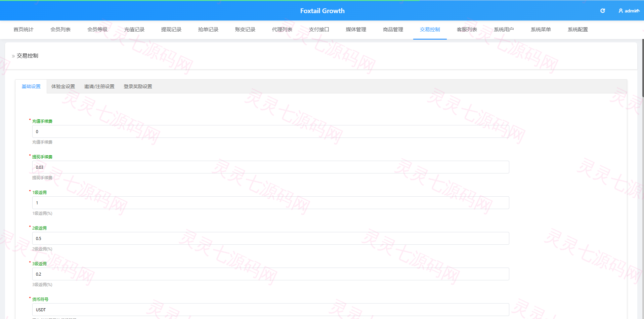
Task: Edit the 2级返佣 field showing 0.5
Action: (271, 238)
